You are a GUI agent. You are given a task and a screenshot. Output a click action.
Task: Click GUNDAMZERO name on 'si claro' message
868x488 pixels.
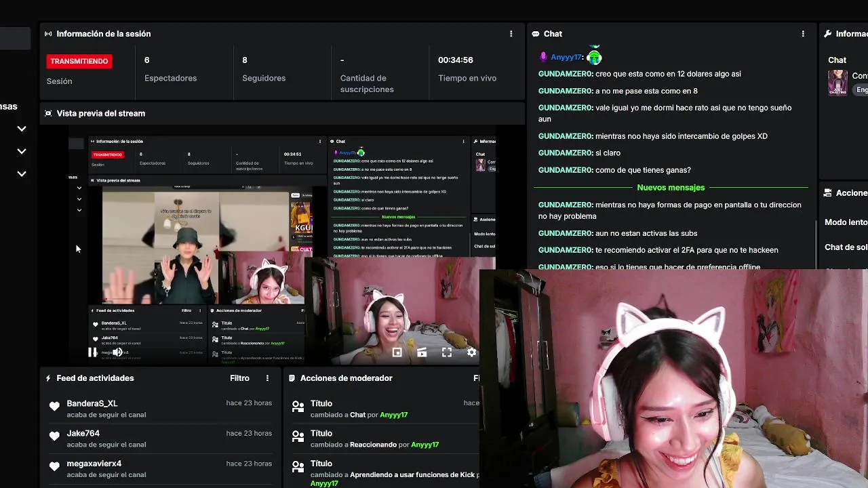click(x=566, y=153)
